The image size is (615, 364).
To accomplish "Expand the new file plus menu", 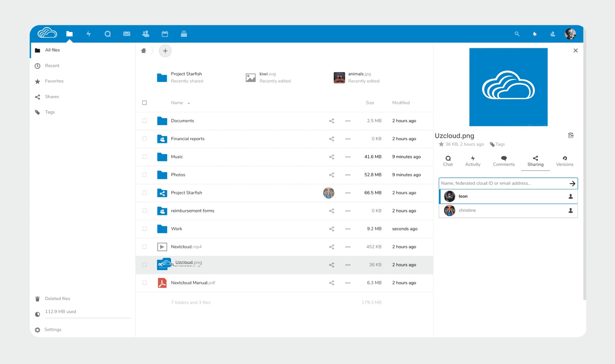I will click(x=165, y=51).
